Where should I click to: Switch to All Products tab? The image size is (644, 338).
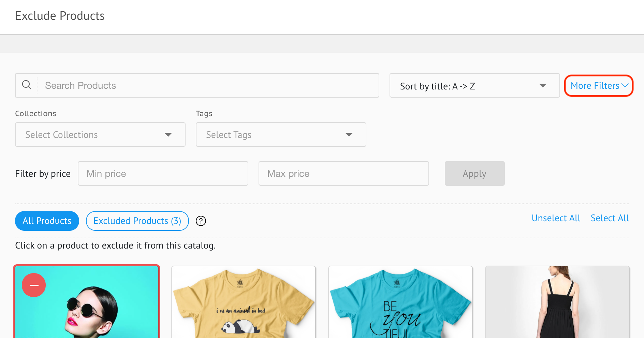point(47,221)
